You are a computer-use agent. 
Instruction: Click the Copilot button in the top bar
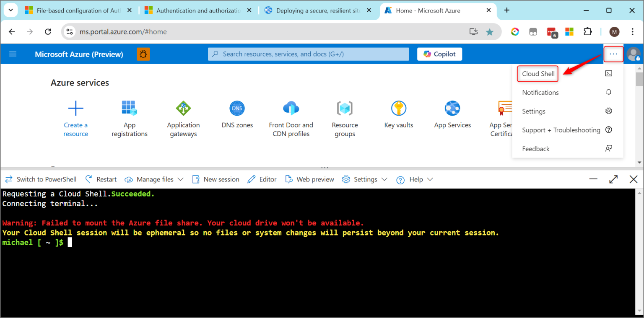[x=439, y=54]
